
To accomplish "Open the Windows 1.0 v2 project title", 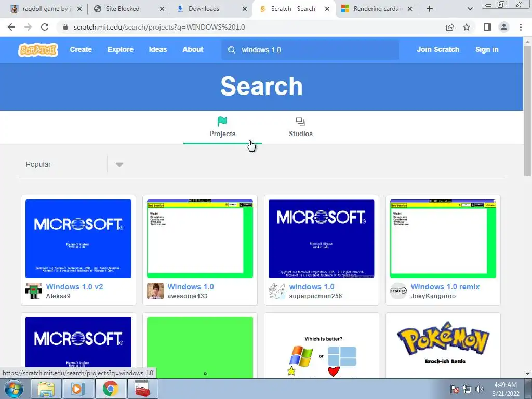I will 74,287.
